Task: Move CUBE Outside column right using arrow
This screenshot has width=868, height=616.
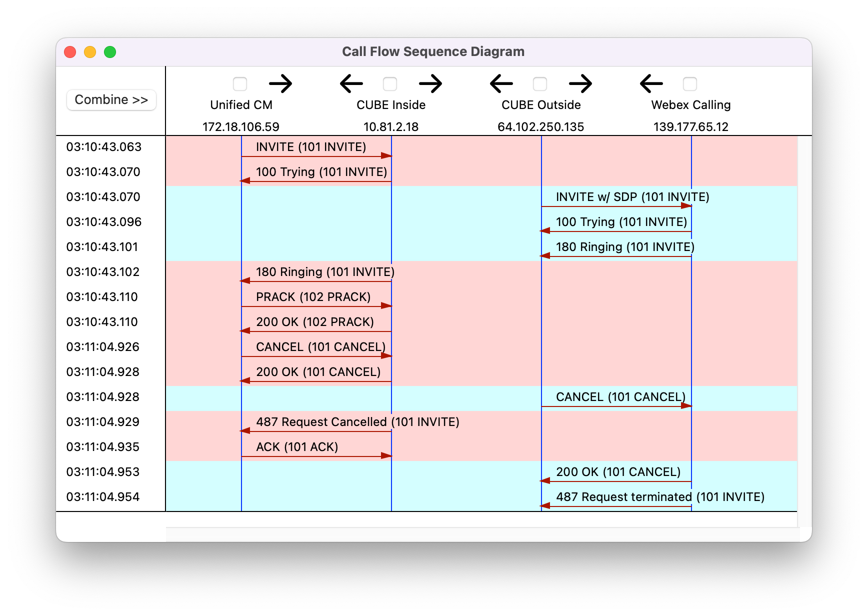Action: 580,83
